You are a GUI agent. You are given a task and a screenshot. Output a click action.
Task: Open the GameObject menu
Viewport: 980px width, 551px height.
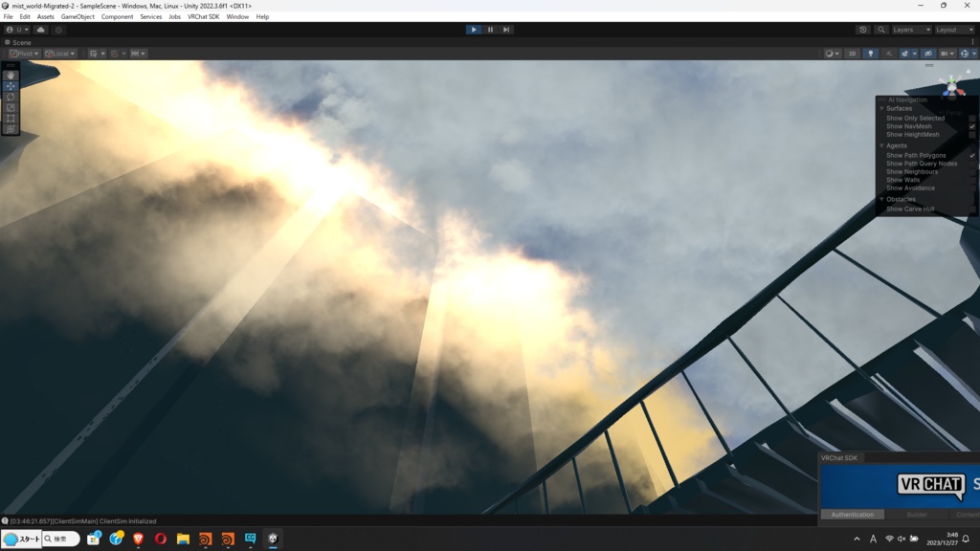tap(78, 17)
